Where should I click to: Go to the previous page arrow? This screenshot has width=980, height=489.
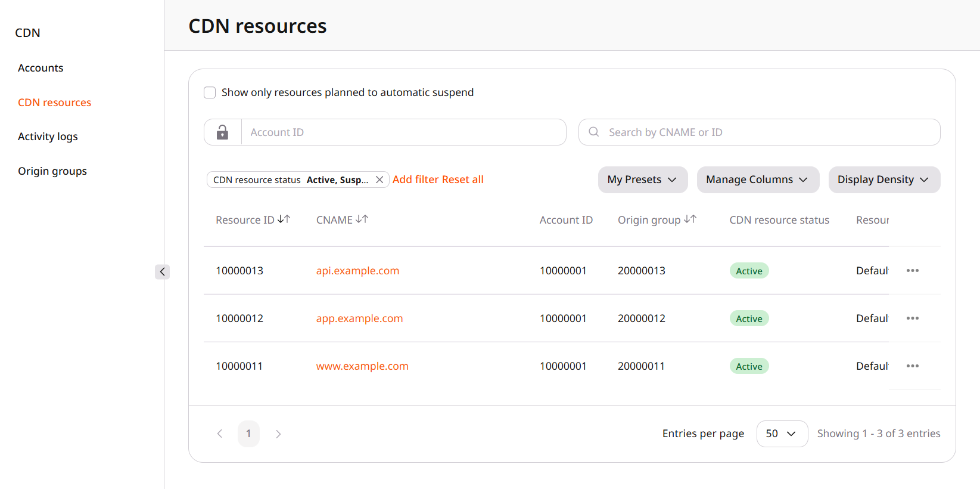click(220, 434)
